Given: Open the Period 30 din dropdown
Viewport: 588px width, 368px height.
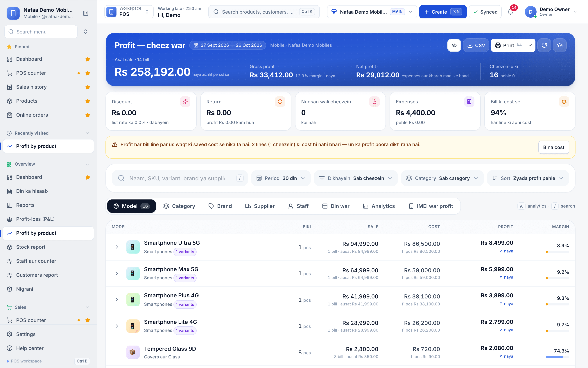Looking at the screenshot, I should 281,178.
